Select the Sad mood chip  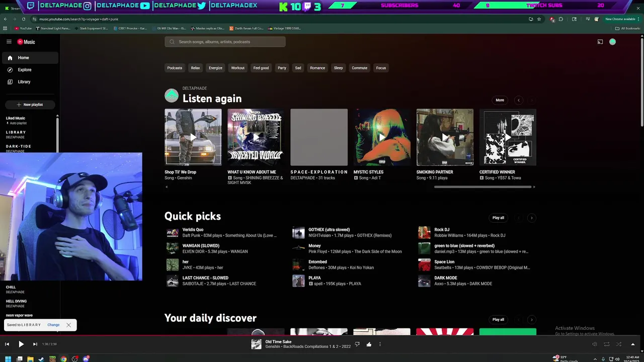point(298,68)
